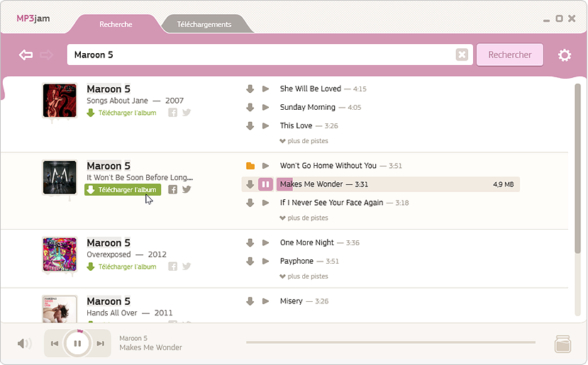Skip to previous track in player
The image size is (588, 365).
point(55,343)
